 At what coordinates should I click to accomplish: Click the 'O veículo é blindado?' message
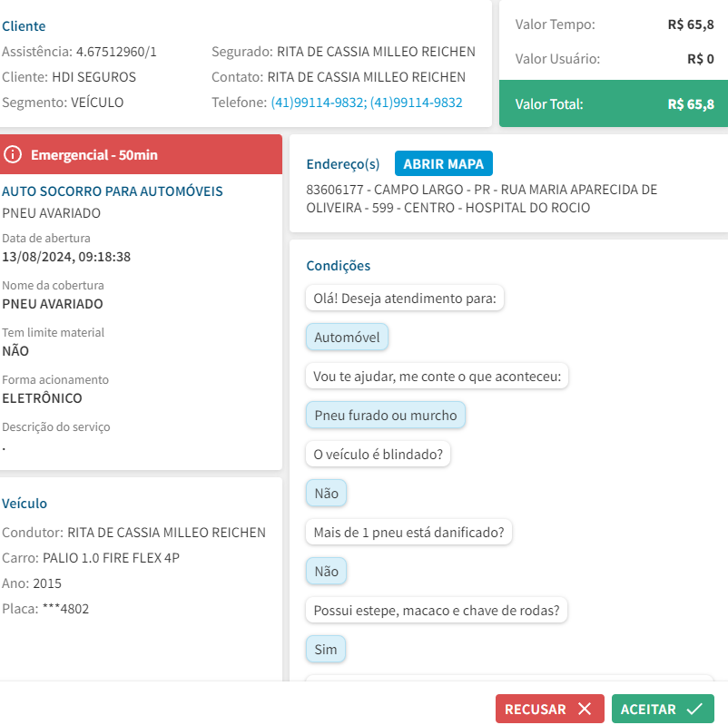click(x=378, y=455)
